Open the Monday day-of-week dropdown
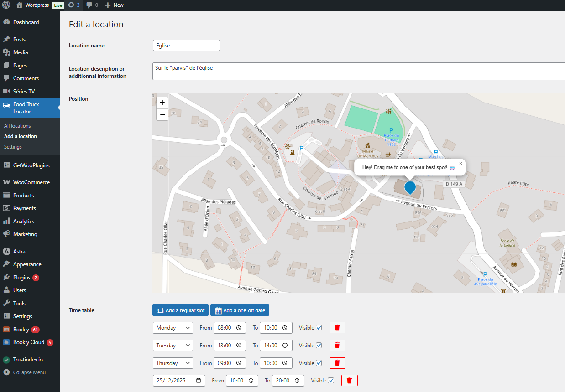565x392 pixels. coord(173,327)
